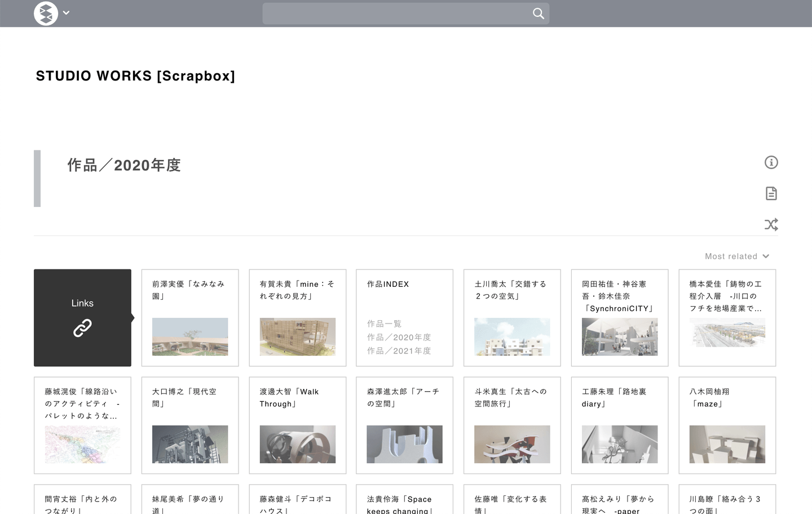Image resolution: width=812 pixels, height=514 pixels.
Task: Open the 作品INDEX card title
Action: coord(388,284)
